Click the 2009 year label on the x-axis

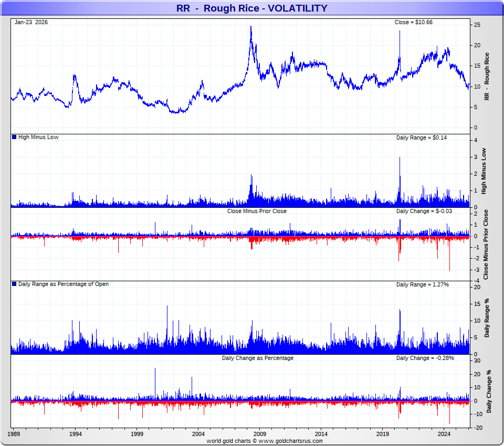click(x=260, y=434)
